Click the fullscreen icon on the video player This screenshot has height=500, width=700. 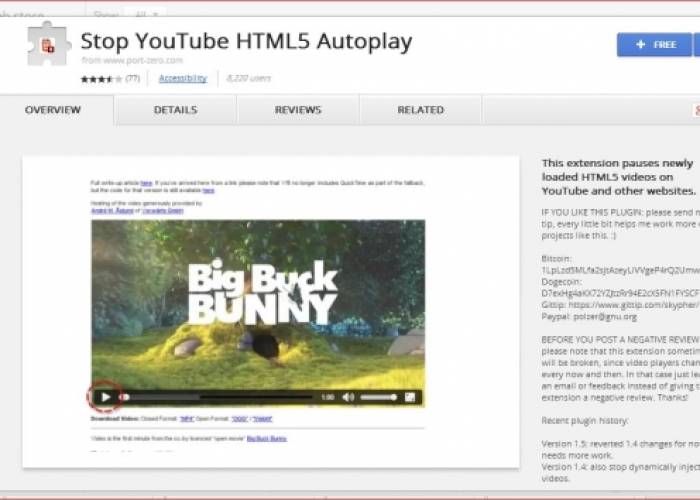(x=410, y=397)
